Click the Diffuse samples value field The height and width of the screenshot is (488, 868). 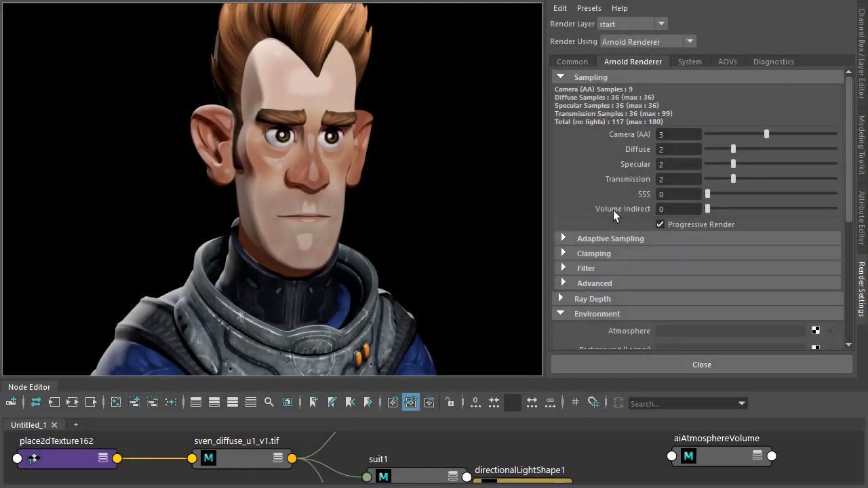pos(678,149)
